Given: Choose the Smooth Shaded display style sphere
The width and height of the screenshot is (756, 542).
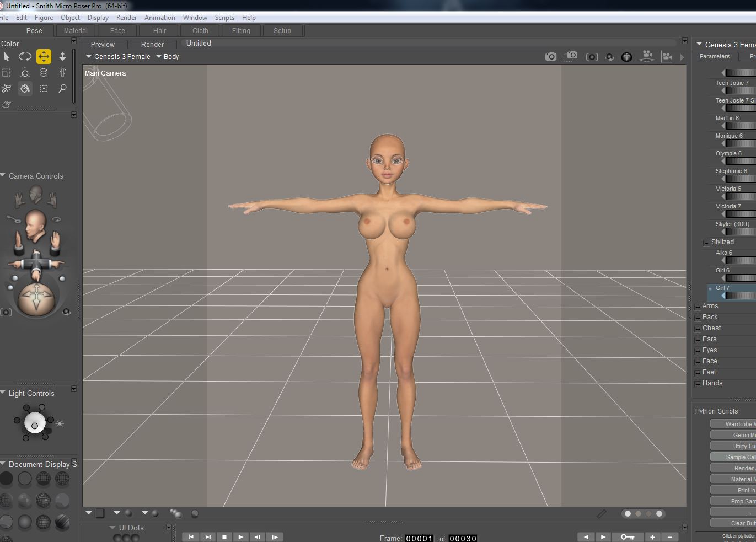Looking at the screenshot, I should click(x=25, y=522).
